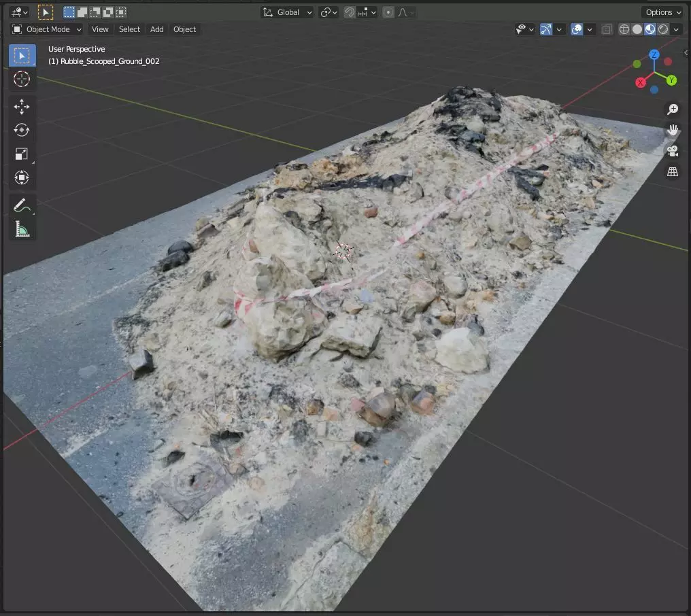Select the Transform tool
Viewport: 691px width, 616px height.
[22, 177]
